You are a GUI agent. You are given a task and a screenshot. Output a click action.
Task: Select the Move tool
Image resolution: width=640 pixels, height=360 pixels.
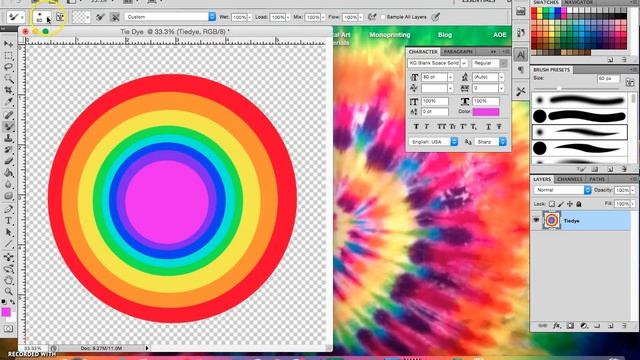8,44
